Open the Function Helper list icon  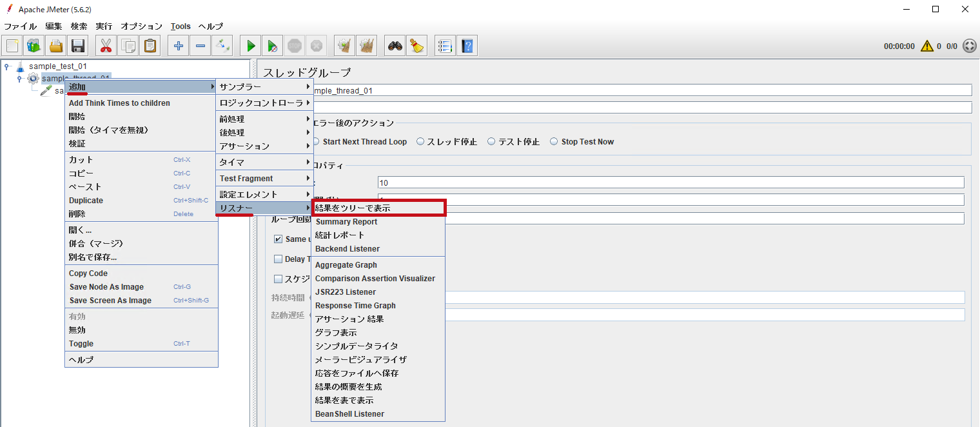coord(445,46)
